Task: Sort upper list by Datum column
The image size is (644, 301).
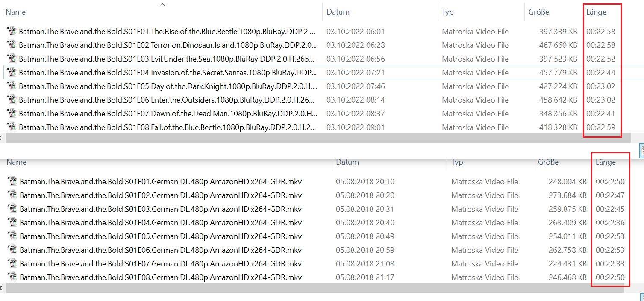Action: (x=338, y=12)
